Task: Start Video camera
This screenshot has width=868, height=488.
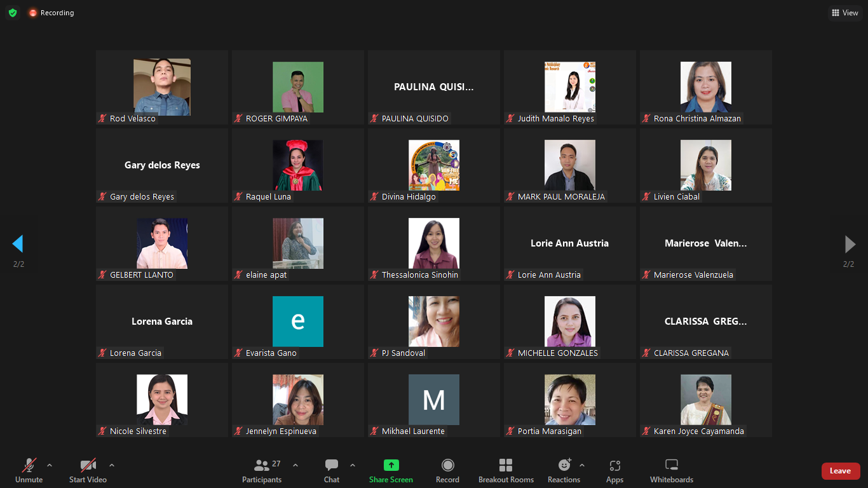Action: tap(88, 471)
